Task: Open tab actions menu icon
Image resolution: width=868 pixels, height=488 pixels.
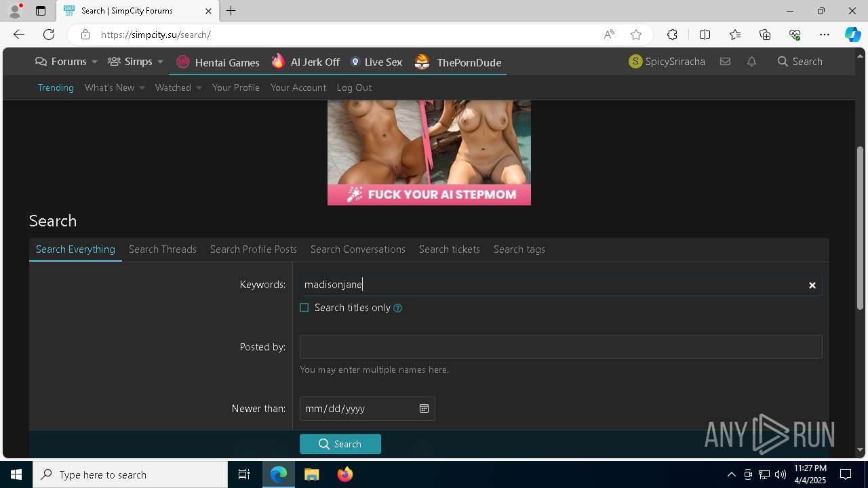Action: tap(41, 11)
